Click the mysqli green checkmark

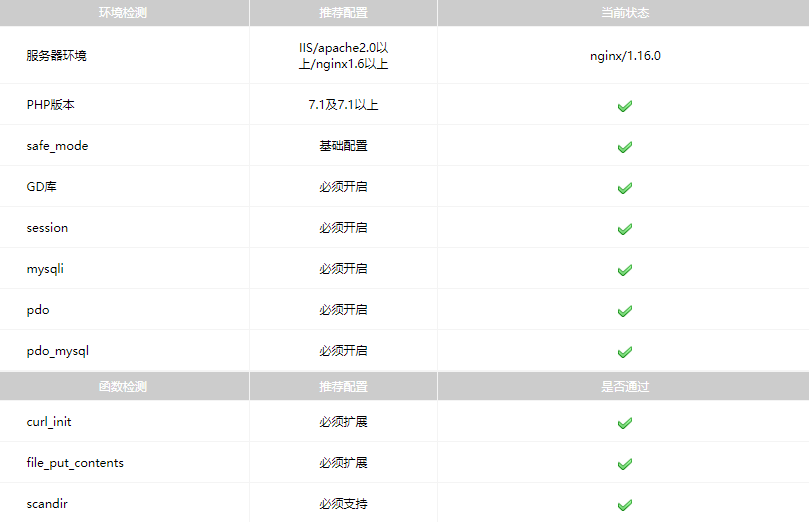pyautogui.click(x=624, y=269)
